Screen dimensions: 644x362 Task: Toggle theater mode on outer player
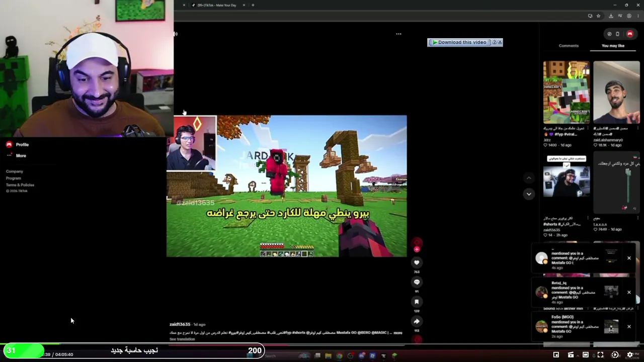coord(586,355)
